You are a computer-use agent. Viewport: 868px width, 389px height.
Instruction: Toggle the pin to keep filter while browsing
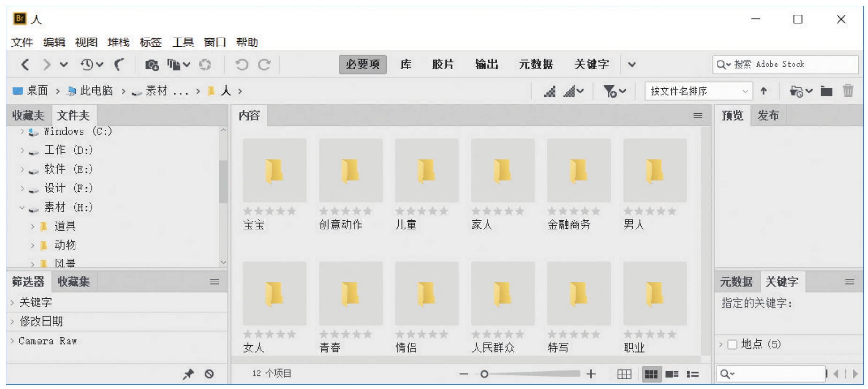[188, 374]
